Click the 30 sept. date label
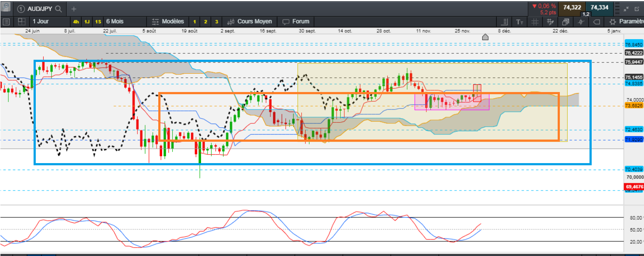 pos(307,31)
